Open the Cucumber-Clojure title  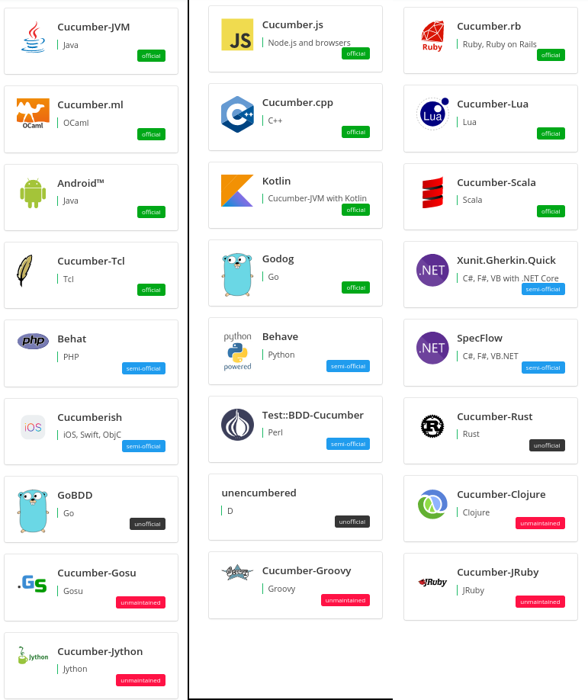click(x=501, y=494)
